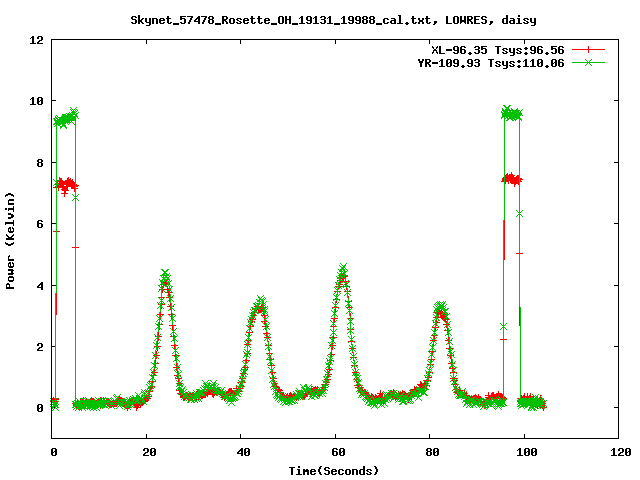The width and height of the screenshot is (640, 480).
Task: Click y-axis tick label 4
Action: coord(40,286)
